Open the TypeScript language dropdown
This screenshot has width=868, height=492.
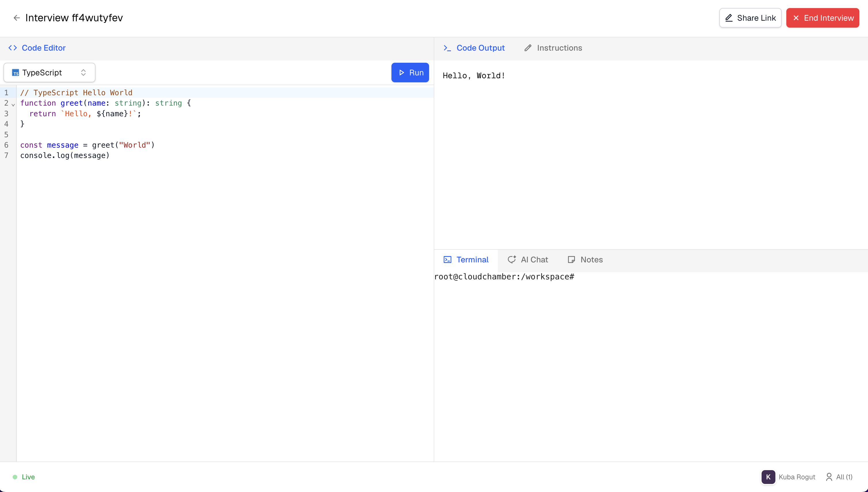pyautogui.click(x=49, y=73)
